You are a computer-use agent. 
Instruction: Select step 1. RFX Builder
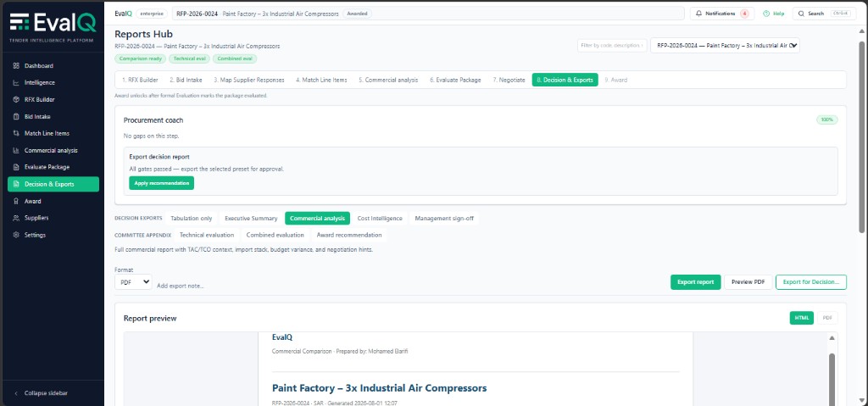(x=140, y=80)
